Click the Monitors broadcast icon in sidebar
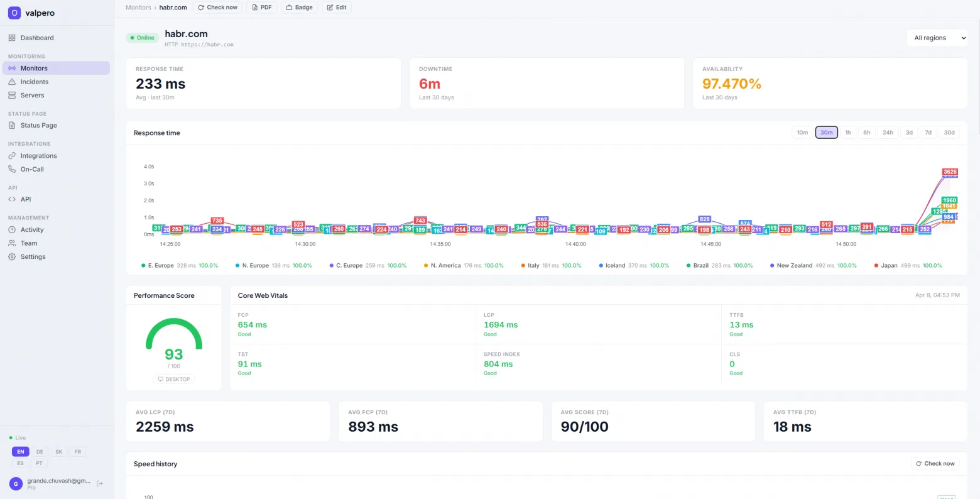Image resolution: width=980 pixels, height=499 pixels. point(12,68)
